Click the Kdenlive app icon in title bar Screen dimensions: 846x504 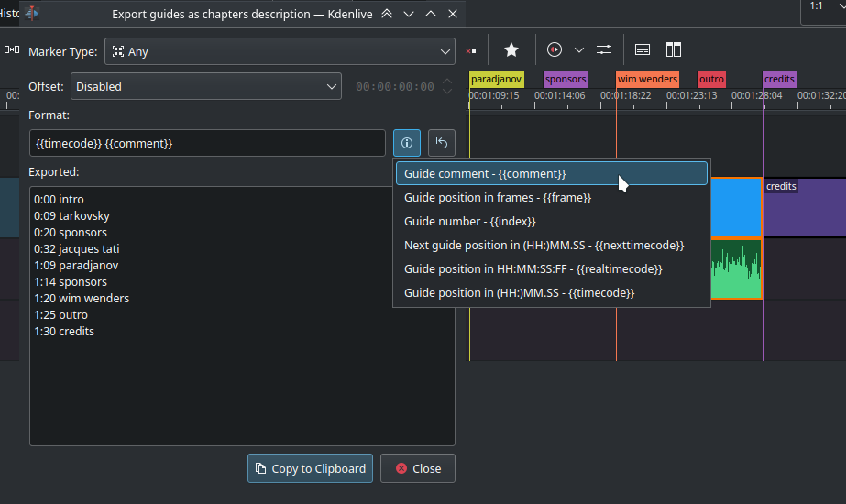point(33,14)
